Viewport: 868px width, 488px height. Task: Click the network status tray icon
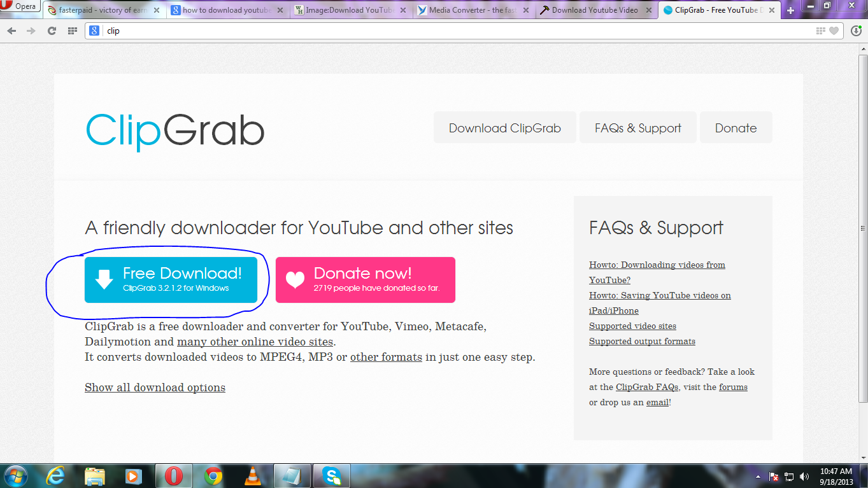click(x=790, y=476)
